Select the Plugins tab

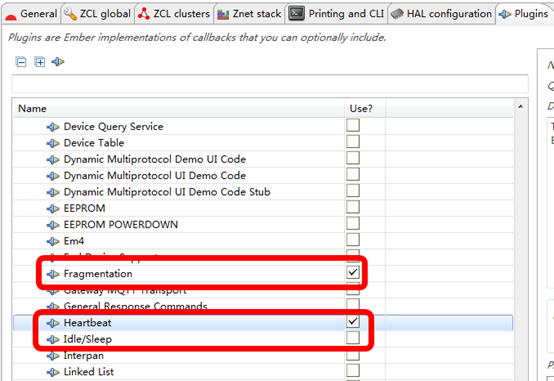click(524, 14)
